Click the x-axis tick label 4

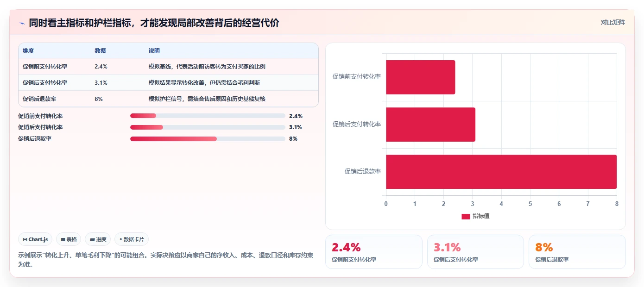[x=501, y=204]
